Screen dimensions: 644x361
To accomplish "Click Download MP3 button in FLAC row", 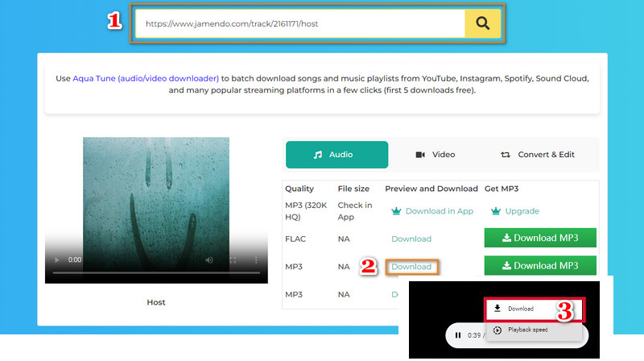I will point(540,238).
